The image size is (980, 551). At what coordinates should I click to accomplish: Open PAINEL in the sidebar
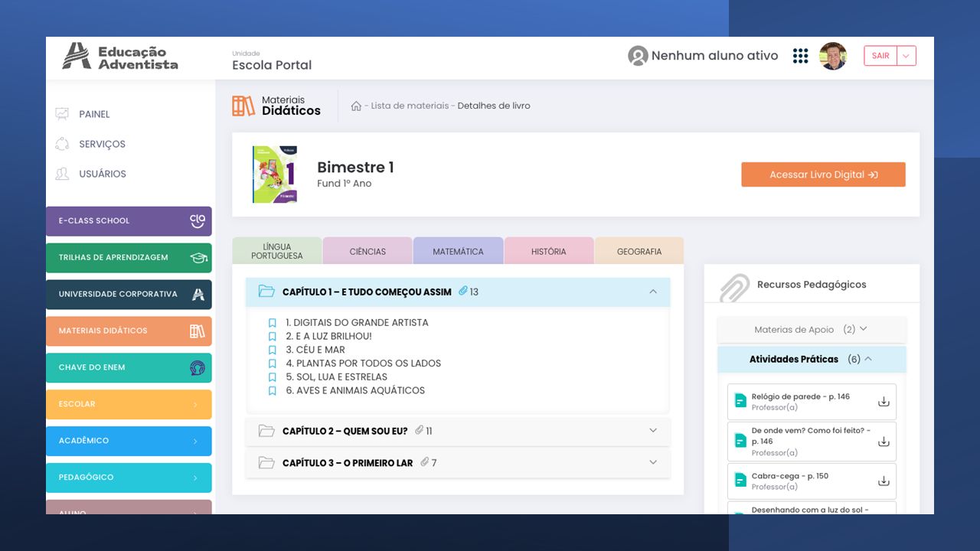click(x=94, y=114)
